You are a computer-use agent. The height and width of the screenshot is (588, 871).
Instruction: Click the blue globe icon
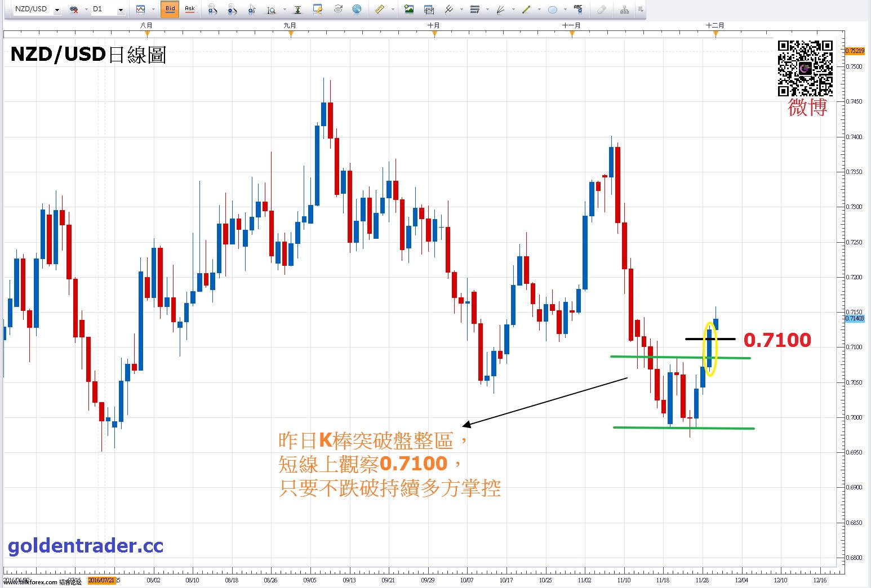click(x=357, y=10)
